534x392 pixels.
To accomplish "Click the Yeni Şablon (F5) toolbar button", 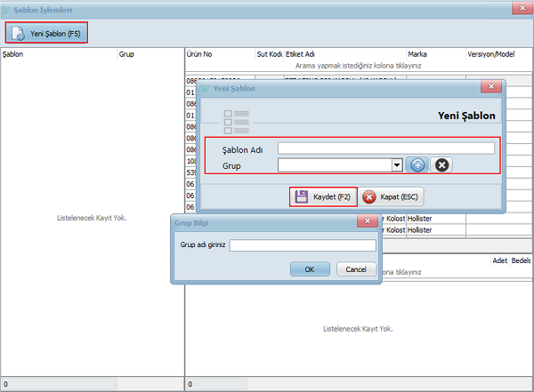I will pos(46,33).
